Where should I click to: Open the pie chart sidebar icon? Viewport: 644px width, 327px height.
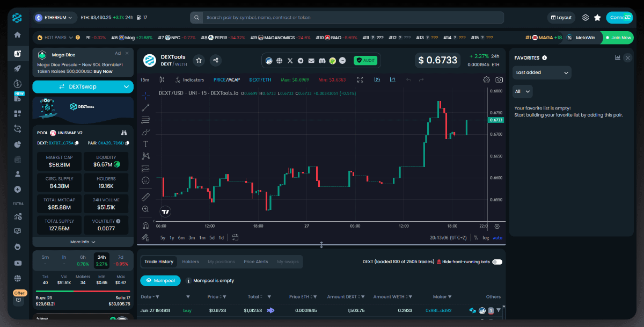(x=18, y=144)
